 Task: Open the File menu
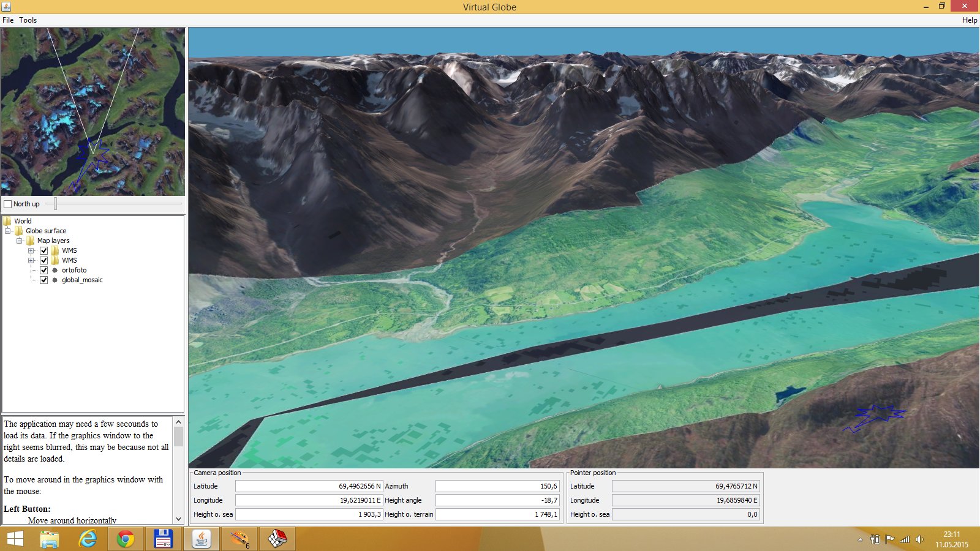point(8,20)
